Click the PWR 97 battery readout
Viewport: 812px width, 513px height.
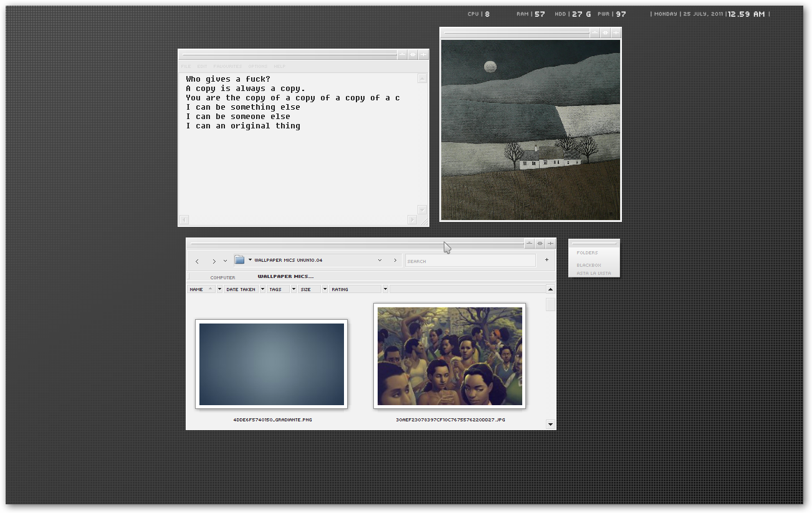point(612,14)
